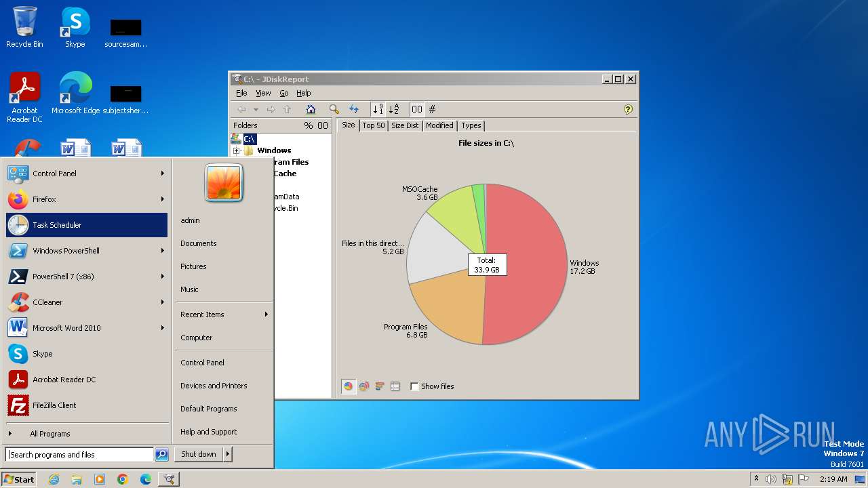Open the Back history dropdown arrow
The height and width of the screenshot is (488, 868).
(256, 109)
